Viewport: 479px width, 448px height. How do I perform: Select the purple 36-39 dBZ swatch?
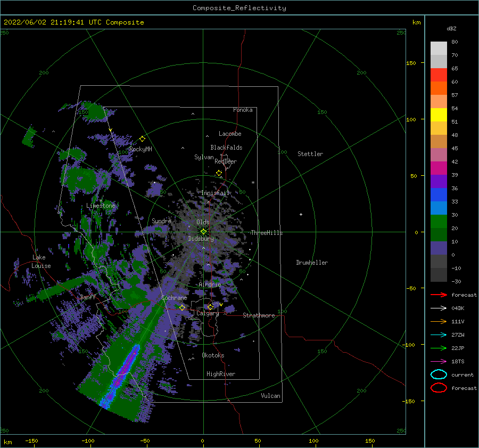[439, 182]
